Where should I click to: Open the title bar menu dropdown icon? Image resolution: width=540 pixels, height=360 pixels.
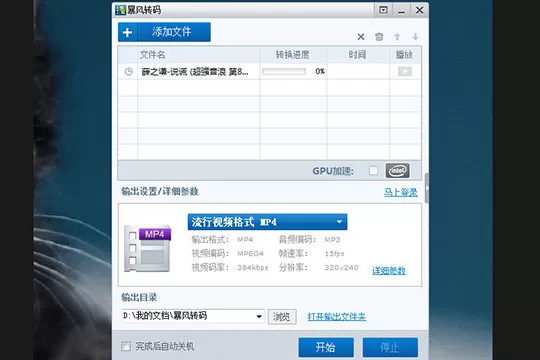pyautogui.click(x=383, y=10)
